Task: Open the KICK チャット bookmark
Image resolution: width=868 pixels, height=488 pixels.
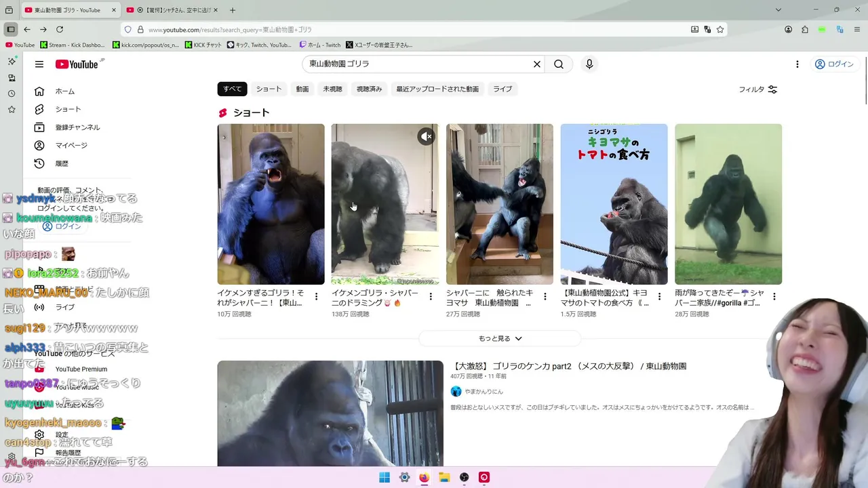Action: [203, 45]
